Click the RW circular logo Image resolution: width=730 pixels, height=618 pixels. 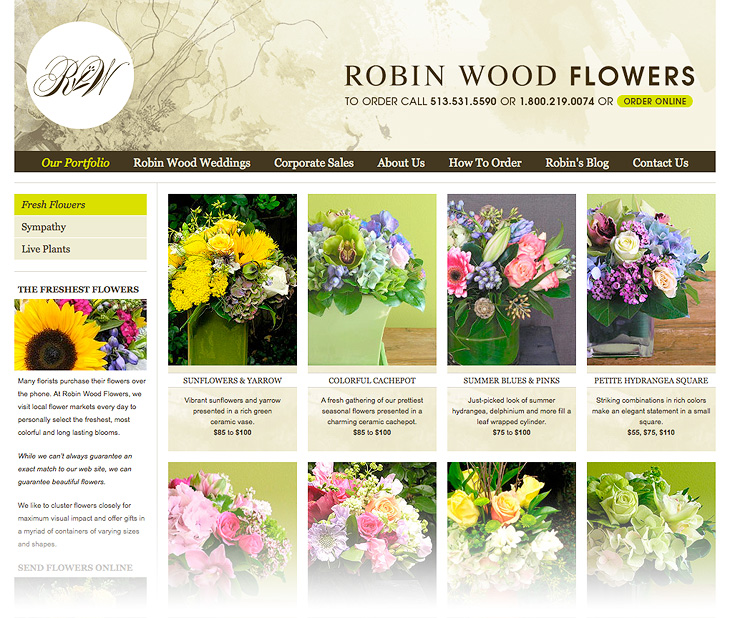pyautogui.click(x=80, y=75)
